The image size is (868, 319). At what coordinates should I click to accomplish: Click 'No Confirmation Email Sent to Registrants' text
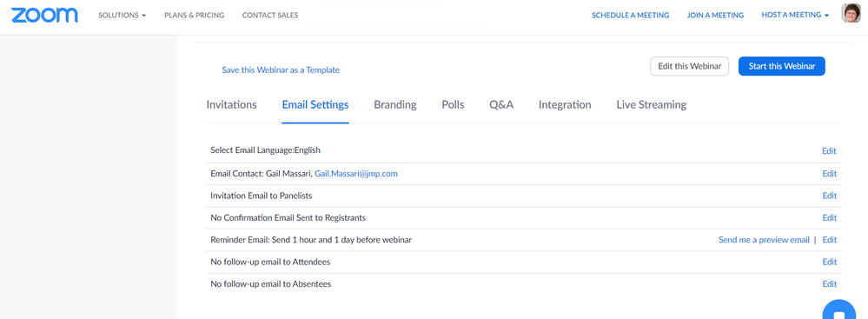point(288,217)
